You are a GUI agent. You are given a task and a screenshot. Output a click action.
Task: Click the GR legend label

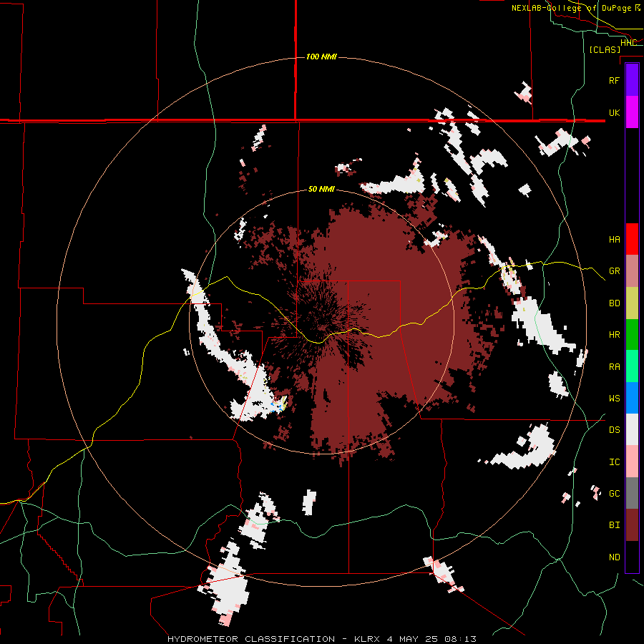pos(614,271)
